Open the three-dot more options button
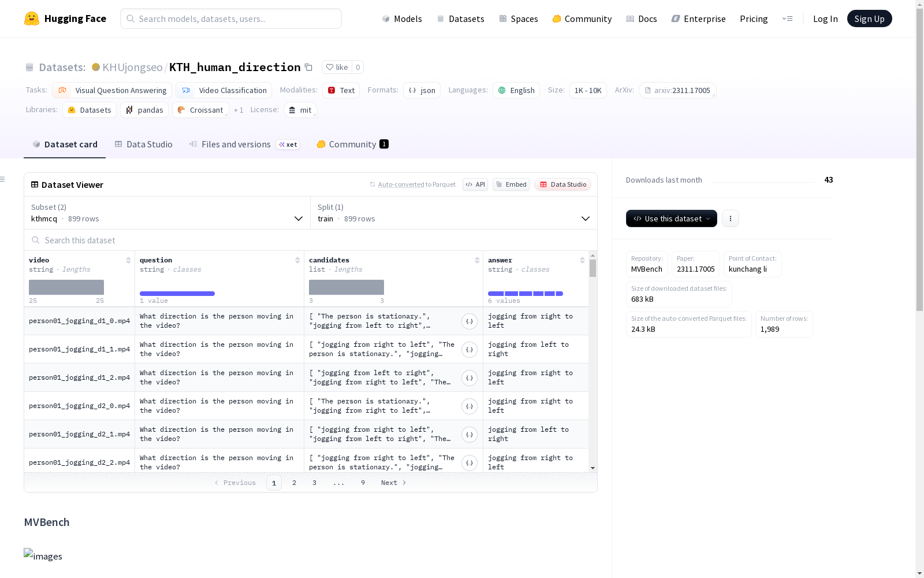The height and width of the screenshot is (578, 924). coord(731,218)
